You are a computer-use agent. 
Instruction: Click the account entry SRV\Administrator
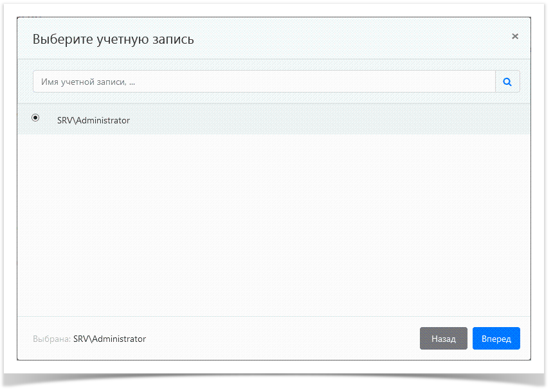pyautogui.click(x=93, y=120)
